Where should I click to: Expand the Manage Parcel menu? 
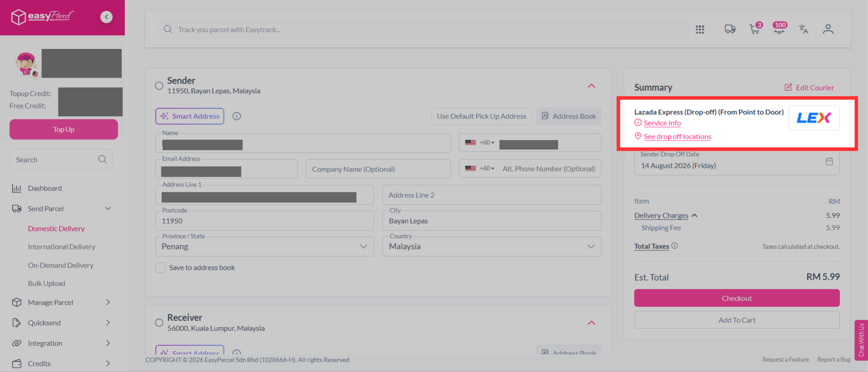108,302
